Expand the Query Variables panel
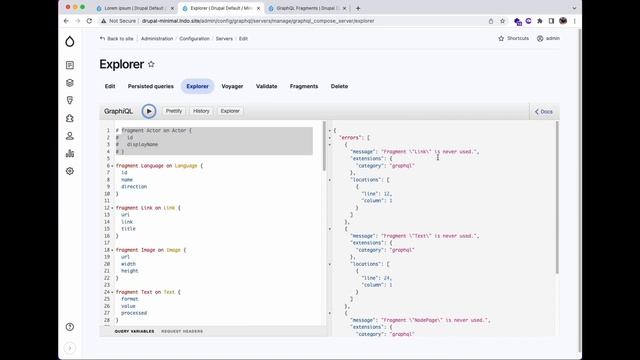Image resolution: width=640 pixels, height=360 pixels. (x=135, y=331)
